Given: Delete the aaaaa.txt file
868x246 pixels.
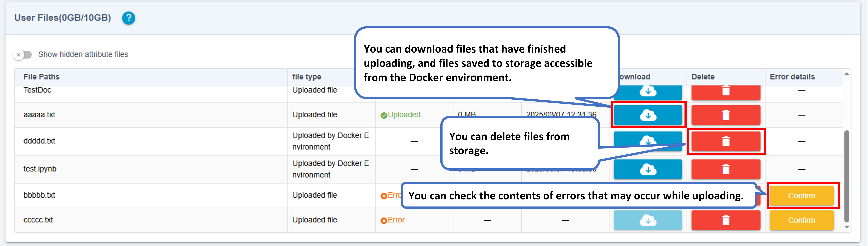Looking at the screenshot, I should point(726,115).
